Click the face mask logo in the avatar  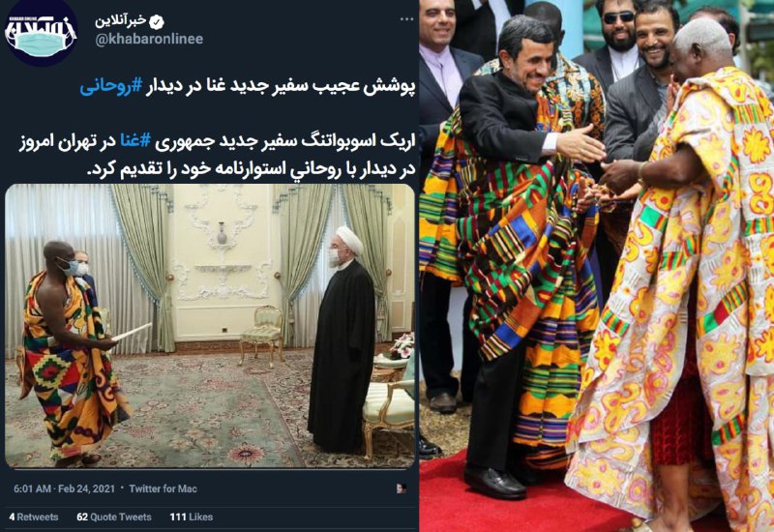point(41,44)
